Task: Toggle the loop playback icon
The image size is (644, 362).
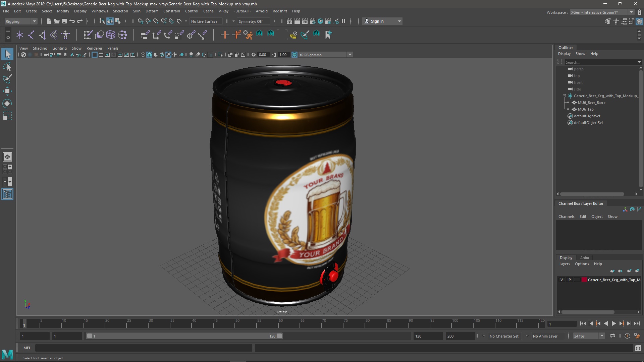Action: [x=612, y=336]
